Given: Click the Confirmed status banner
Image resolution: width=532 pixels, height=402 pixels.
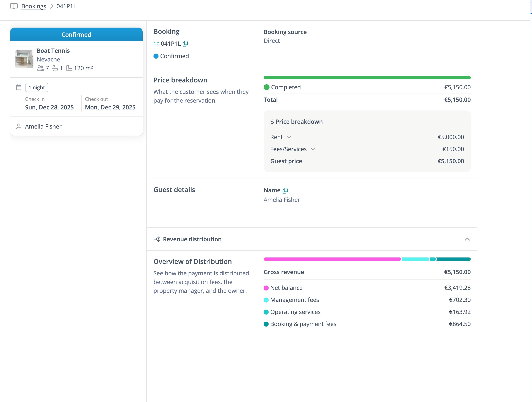Looking at the screenshot, I should point(76,35).
